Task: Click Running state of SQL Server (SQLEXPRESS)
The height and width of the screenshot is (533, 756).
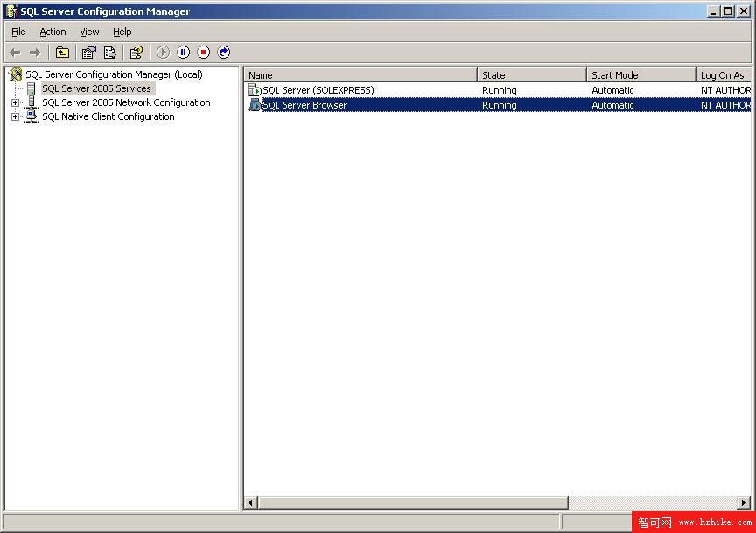Action: coord(499,90)
